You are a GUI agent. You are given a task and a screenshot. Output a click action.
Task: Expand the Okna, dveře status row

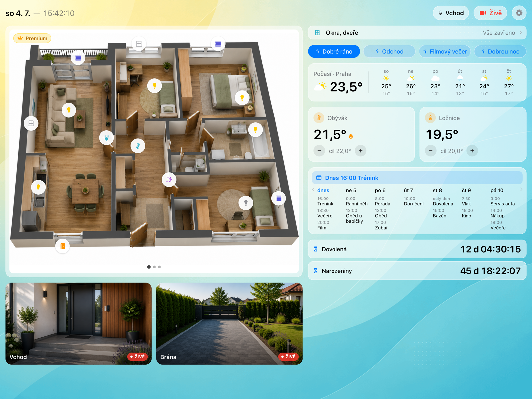(x=417, y=33)
